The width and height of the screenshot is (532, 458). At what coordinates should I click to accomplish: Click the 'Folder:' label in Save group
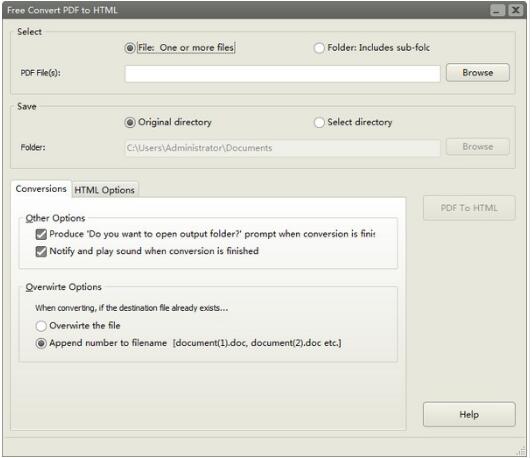[x=33, y=148]
